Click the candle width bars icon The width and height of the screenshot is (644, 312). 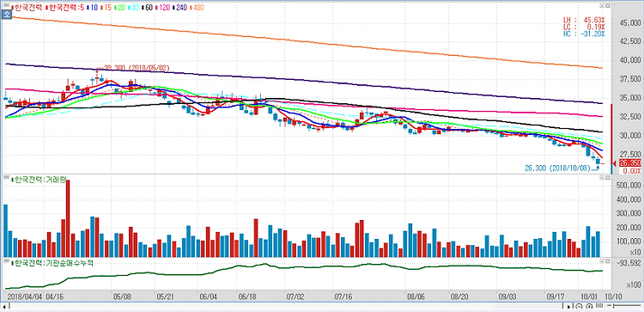[x=599, y=306]
